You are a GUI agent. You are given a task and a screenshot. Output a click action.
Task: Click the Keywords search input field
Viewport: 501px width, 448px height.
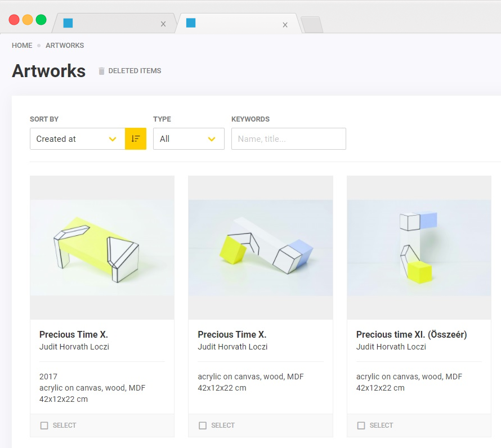coord(288,138)
